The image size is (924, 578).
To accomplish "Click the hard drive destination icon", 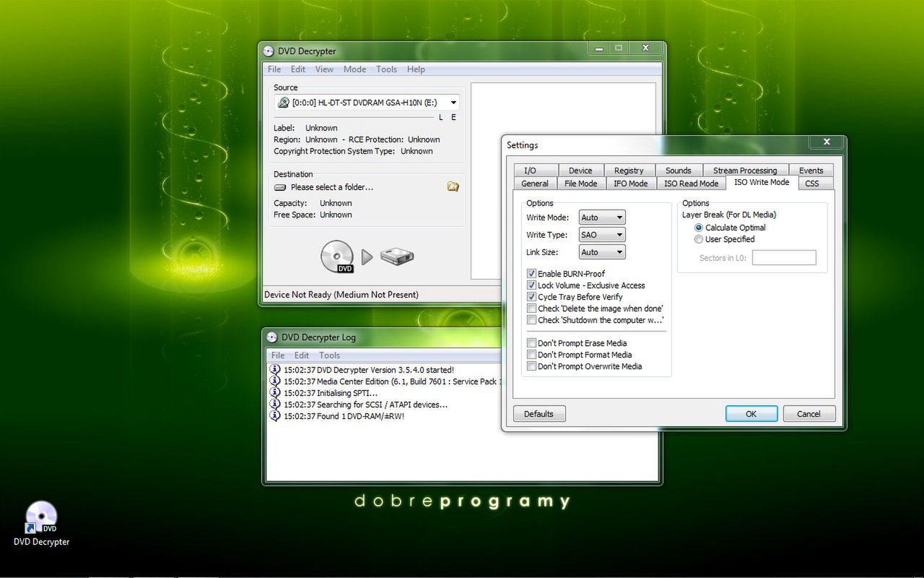I will click(x=397, y=256).
